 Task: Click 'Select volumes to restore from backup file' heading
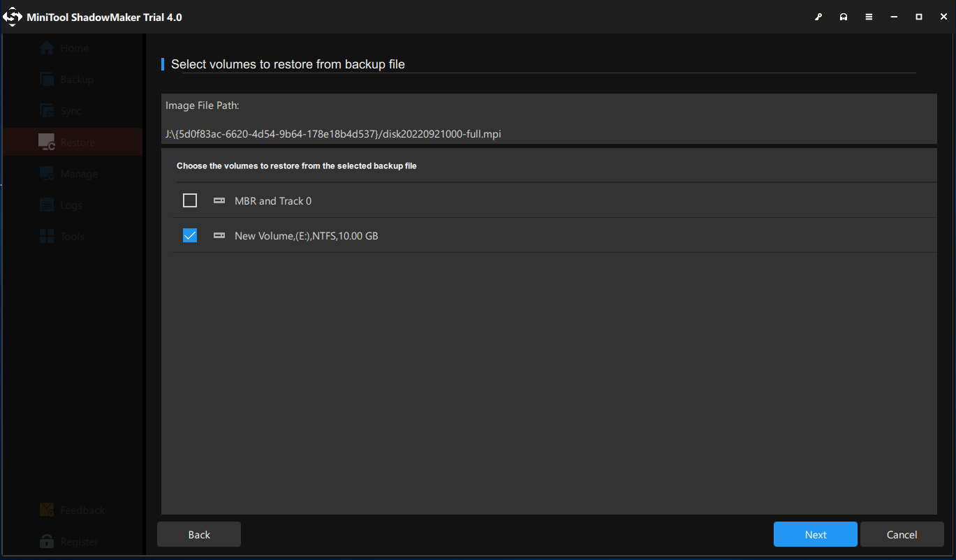click(x=288, y=64)
